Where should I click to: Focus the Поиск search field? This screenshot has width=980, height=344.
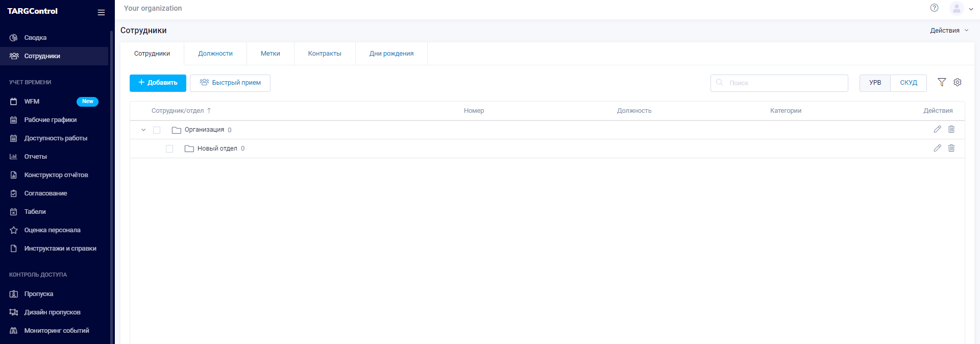point(779,83)
